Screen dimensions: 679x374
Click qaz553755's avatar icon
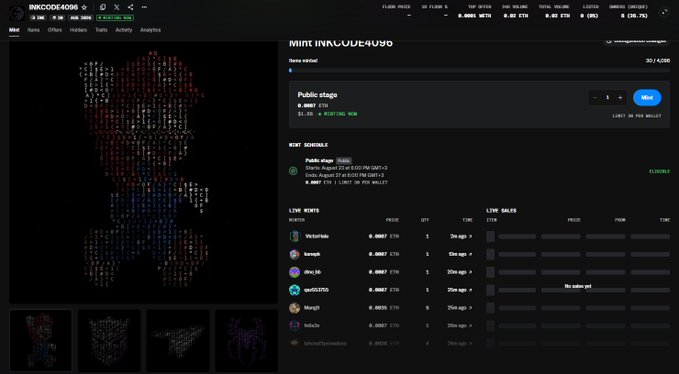coord(294,290)
